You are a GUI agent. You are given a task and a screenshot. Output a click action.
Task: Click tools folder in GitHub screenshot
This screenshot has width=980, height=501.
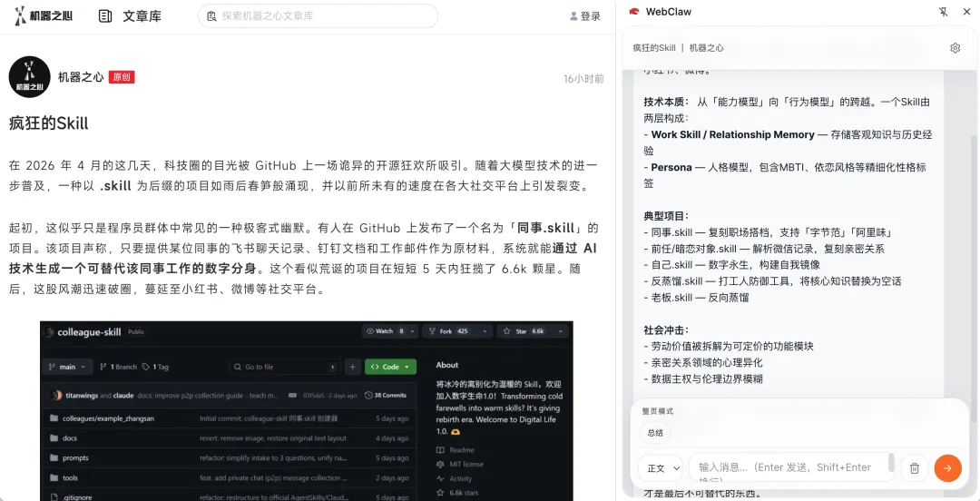(70, 478)
